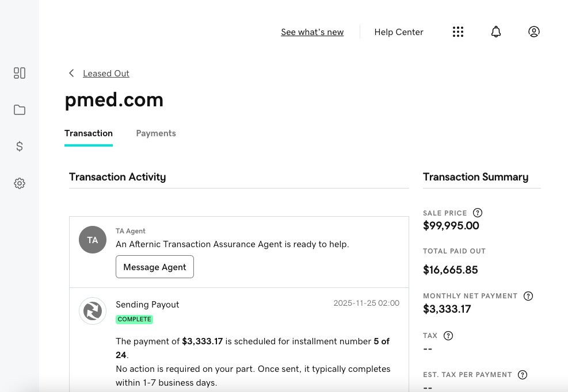Go to the Help Center
Image resolution: width=568 pixels, height=392 pixels.
click(x=399, y=32)
